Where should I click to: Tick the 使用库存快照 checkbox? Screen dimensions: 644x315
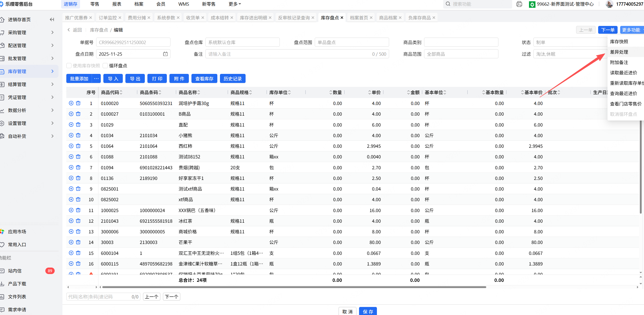[x=69, y=66]
